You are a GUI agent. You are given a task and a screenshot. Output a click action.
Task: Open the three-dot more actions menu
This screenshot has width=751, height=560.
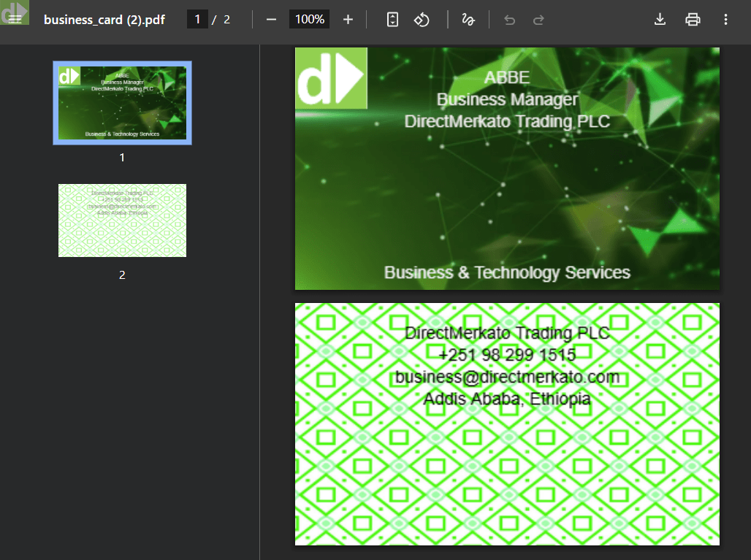[x=725, y=20]
